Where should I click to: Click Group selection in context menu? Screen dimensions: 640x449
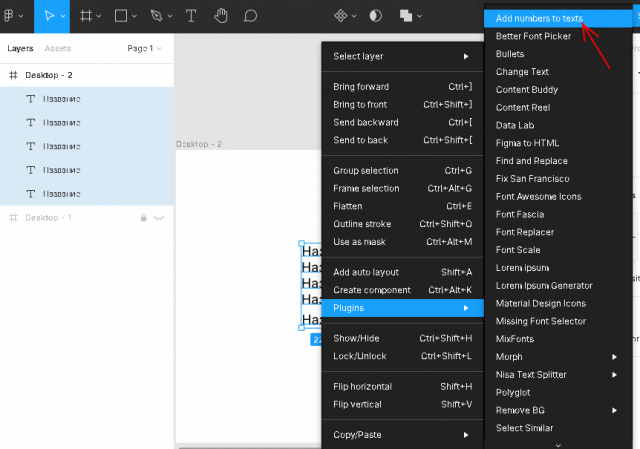tap(366, 171)
